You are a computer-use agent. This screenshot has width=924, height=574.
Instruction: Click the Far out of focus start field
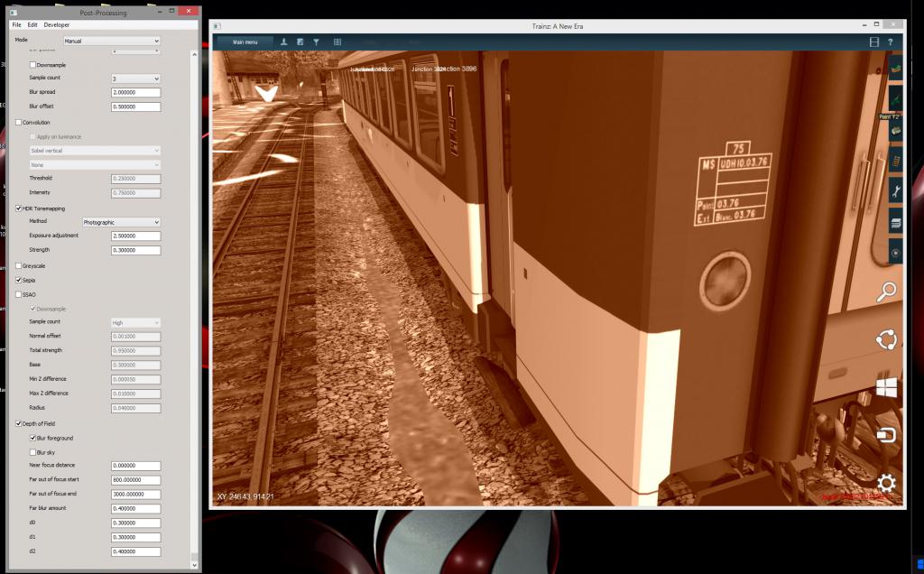(x=135, y=480)
